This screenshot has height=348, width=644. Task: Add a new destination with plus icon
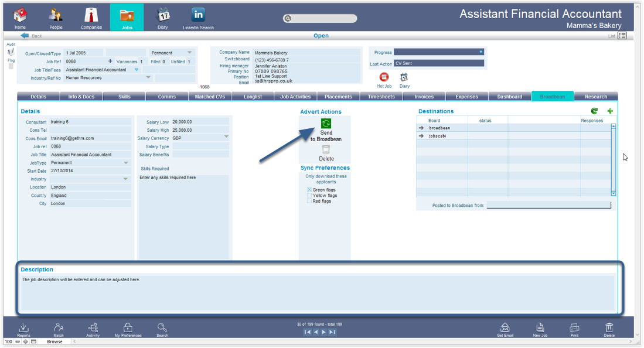[611, 111]
